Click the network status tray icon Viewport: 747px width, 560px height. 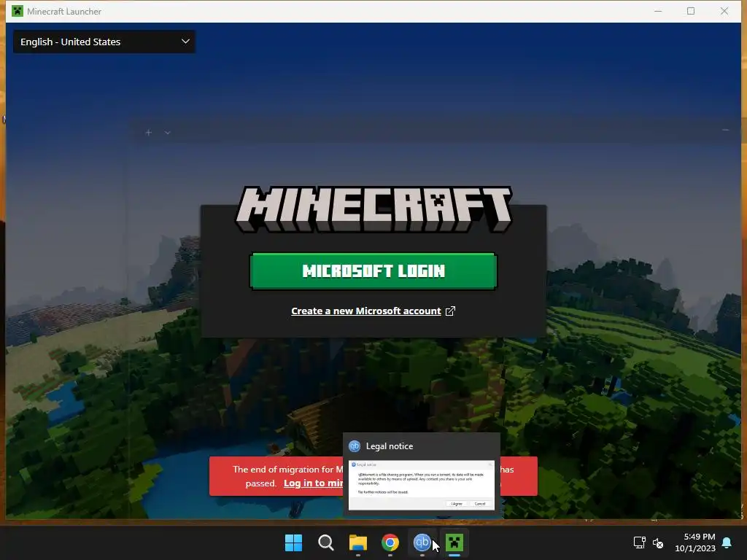pos(639,542)
